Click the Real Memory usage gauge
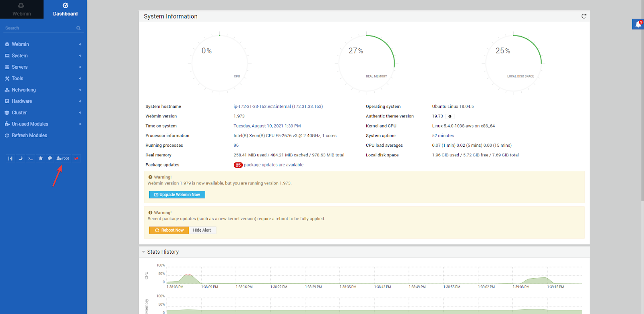Viewport: 644px width, 314px height. click(x=367, y=64)
